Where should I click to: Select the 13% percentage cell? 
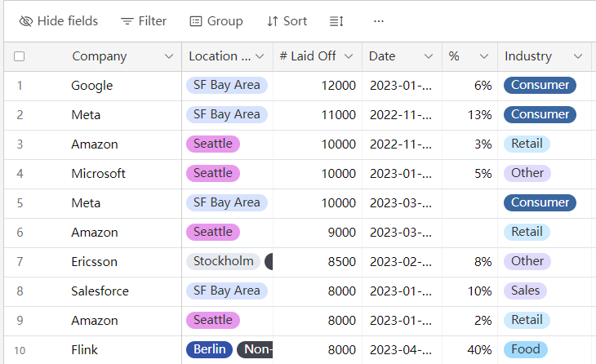pos(469,115)
